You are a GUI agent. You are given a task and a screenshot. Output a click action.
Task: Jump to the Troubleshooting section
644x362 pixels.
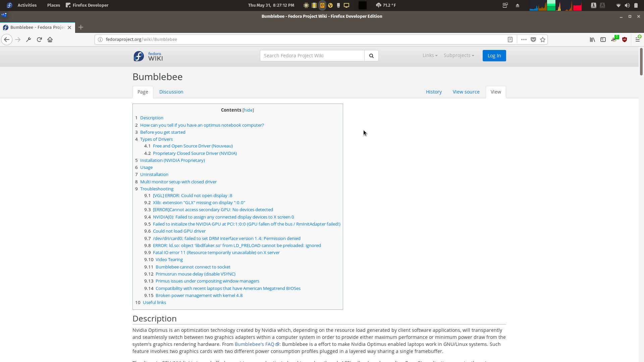[x=157, y=189]
